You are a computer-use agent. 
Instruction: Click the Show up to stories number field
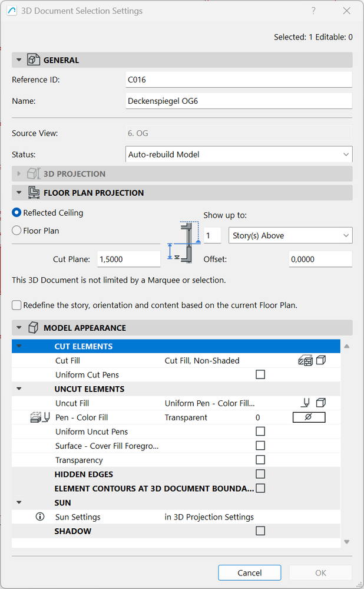click(x=213, y=235)
